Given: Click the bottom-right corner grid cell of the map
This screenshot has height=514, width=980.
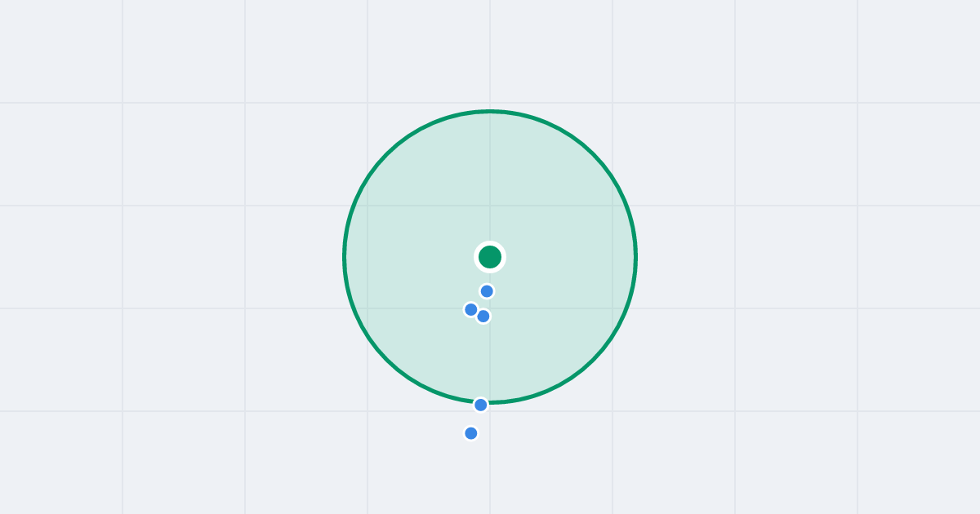Looking at the screenshot, I should (x=919, y=463).
